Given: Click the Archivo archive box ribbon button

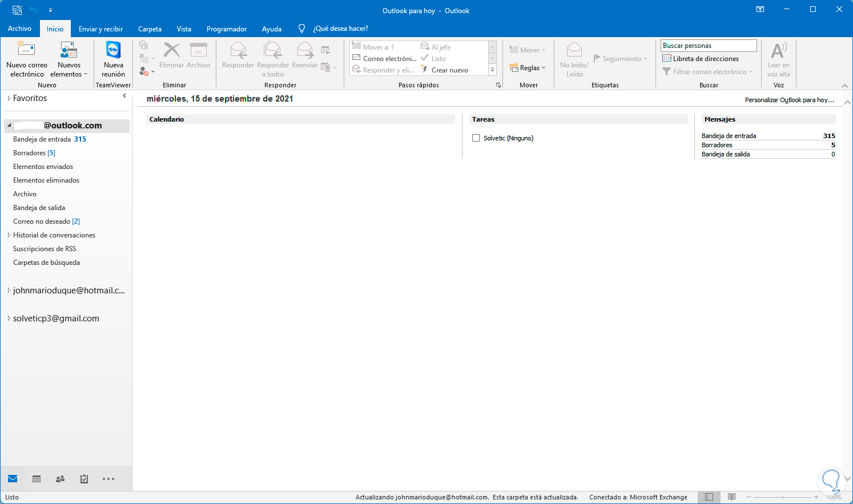Looking at the screenshot, I should (198, 56).
